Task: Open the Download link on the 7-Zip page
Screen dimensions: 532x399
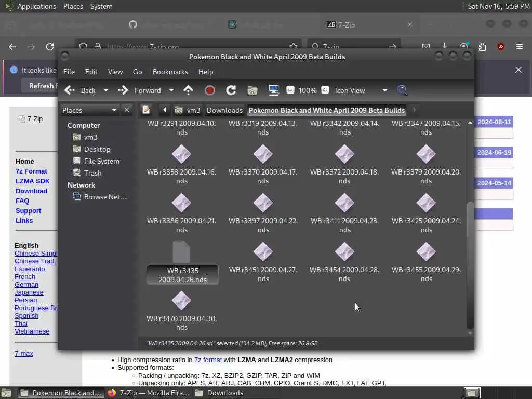Action: pos(31,191)
